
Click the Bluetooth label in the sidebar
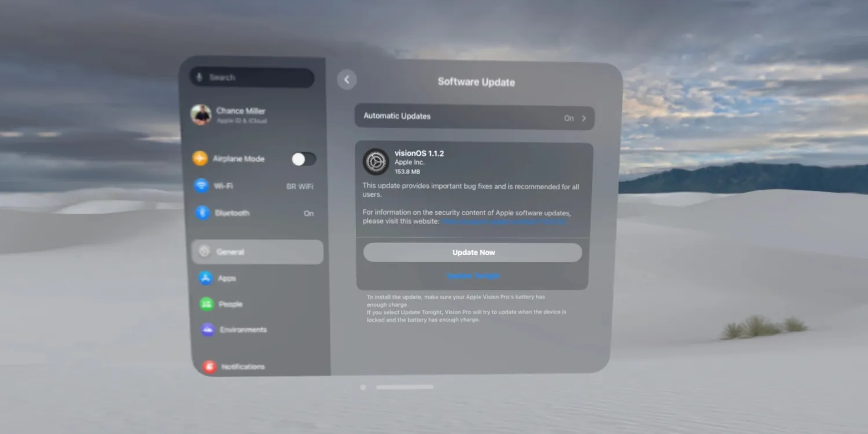pos(232,213)
